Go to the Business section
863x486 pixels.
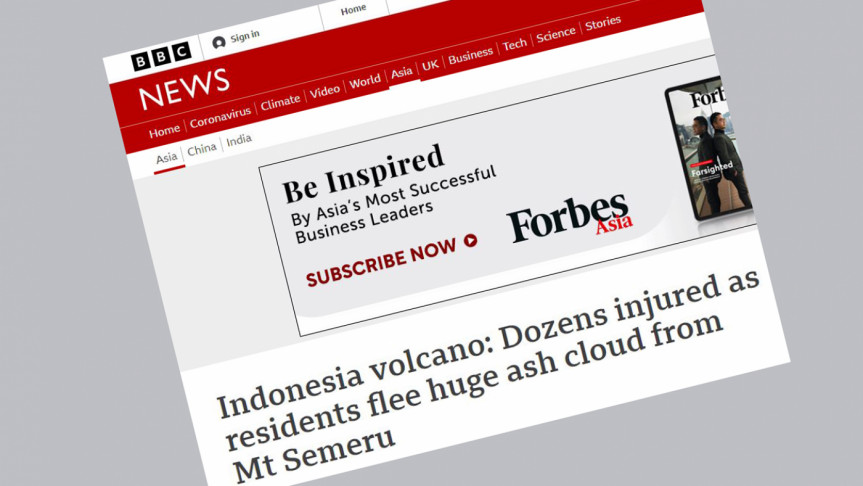pos(470,56)
